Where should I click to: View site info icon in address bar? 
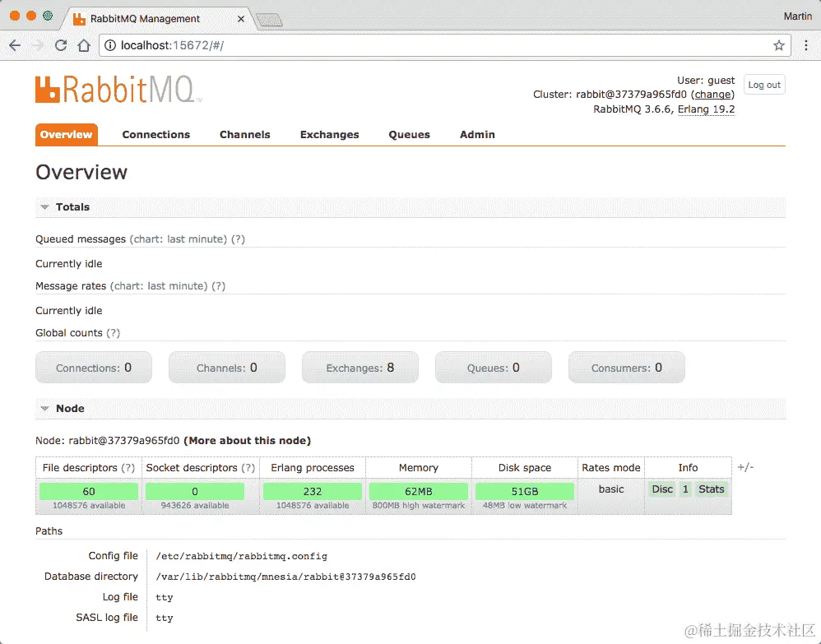[110, 45]
